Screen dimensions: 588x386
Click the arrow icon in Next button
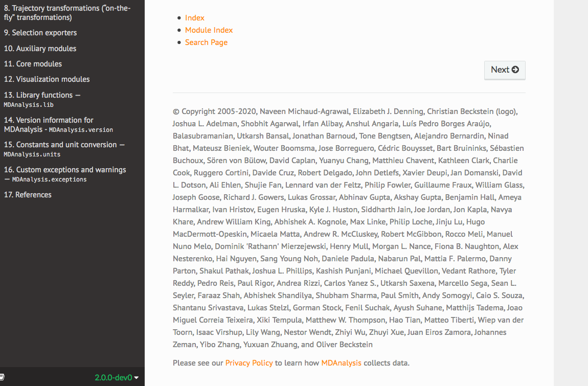click(x=515, y=70)
